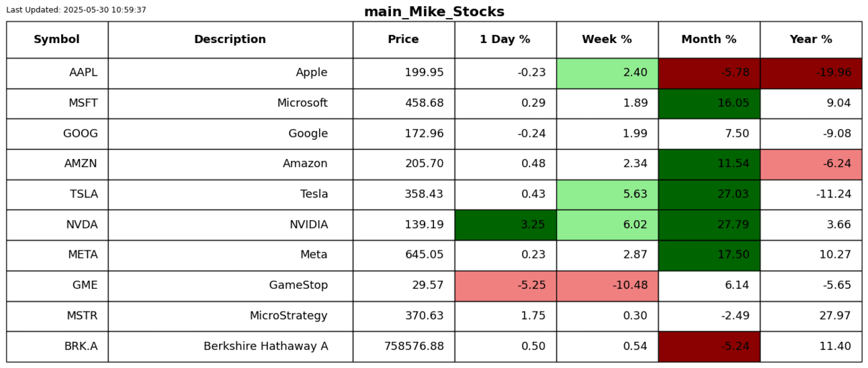This screenshot has height=368, width=868.
Task: Click the Symbol column header
Action: click(x=56, y=40)
